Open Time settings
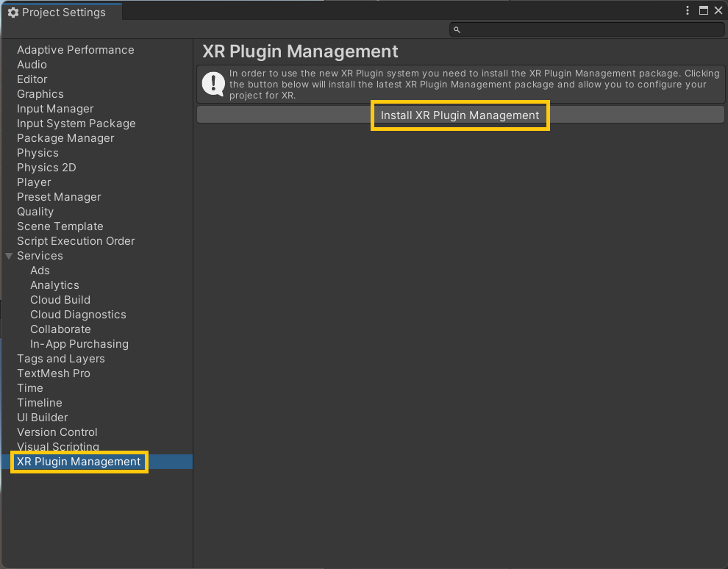Image resolution: width=728 pixels, height=569 pixels. (30, 388)
